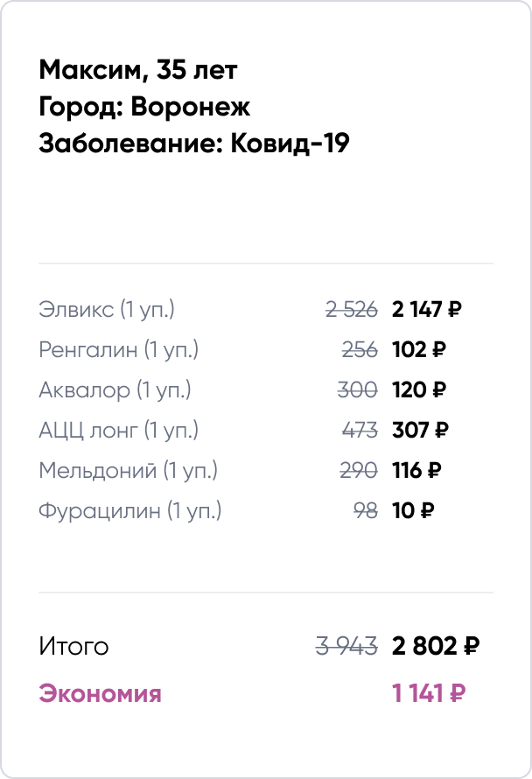This screenshot has width=532, height=779.
Task: Click the city line Город: Воронеж
Action: point(144,107)
